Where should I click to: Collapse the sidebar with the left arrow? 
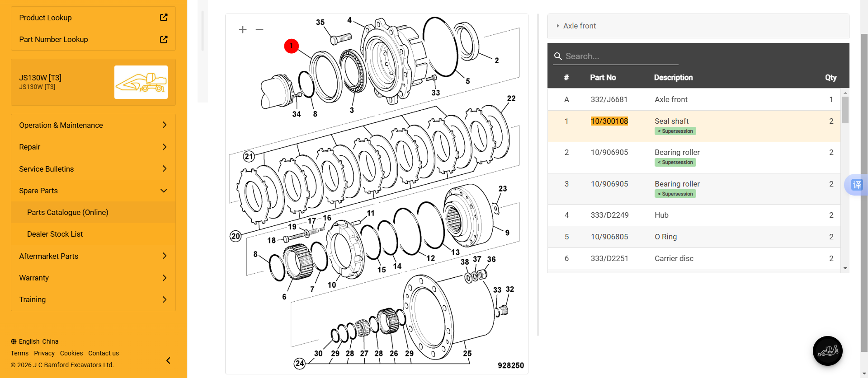click(168, 360)
